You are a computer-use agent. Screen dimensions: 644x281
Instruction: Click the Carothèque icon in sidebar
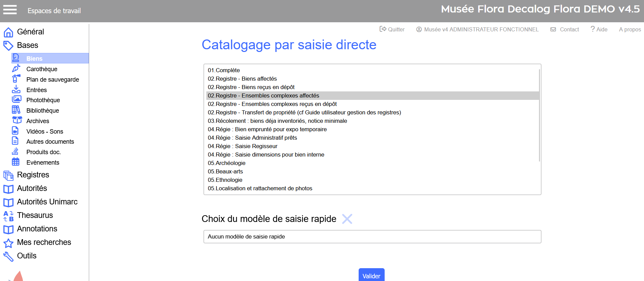(x=16, y=69)
